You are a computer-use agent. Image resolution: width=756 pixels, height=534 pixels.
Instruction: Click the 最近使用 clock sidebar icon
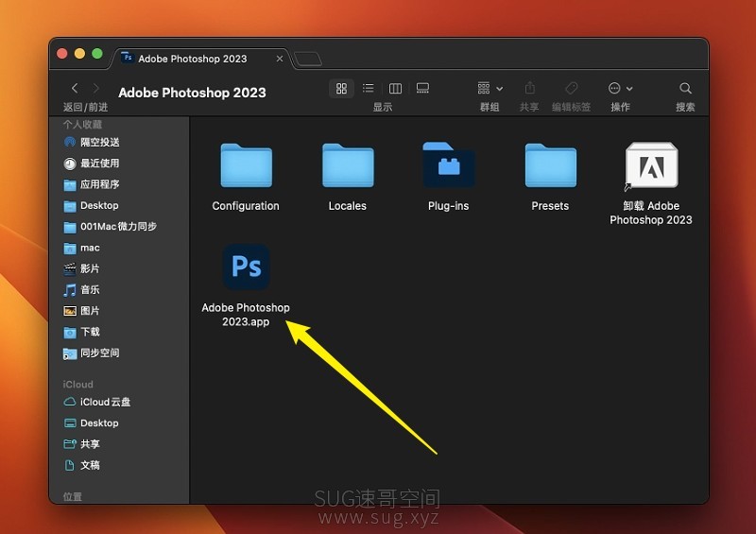tap(70, 164)
